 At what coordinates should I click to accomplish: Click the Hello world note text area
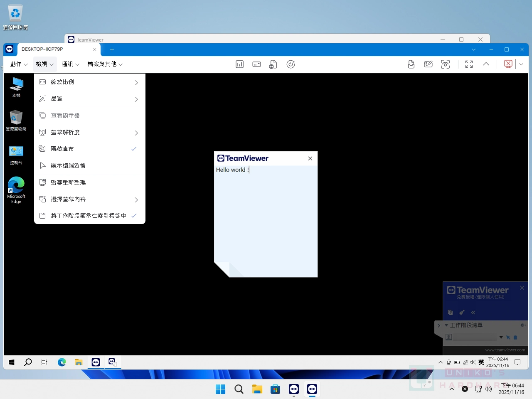266,208
